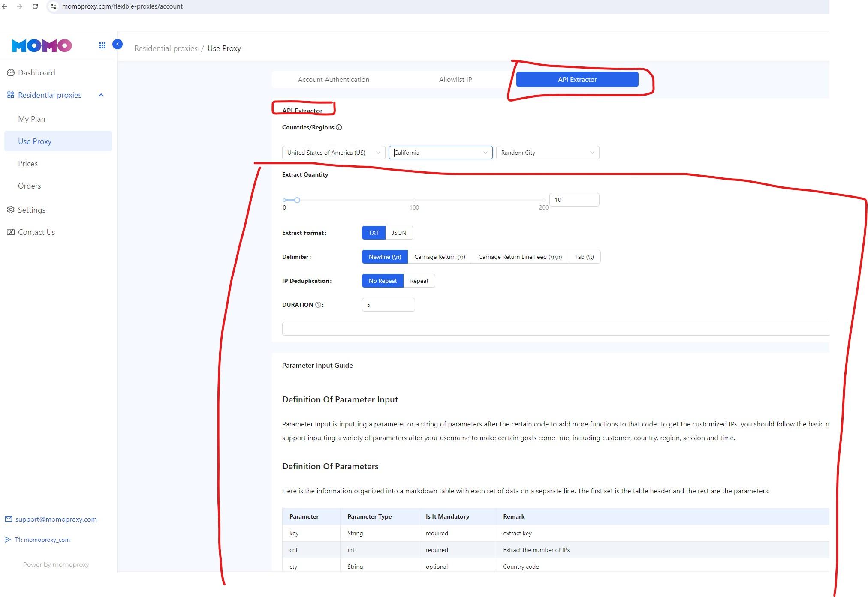Collapse sidebar with blue arrow button
Image resolution: width=868 pixels, height=597 pixels.
click(118, 44)
